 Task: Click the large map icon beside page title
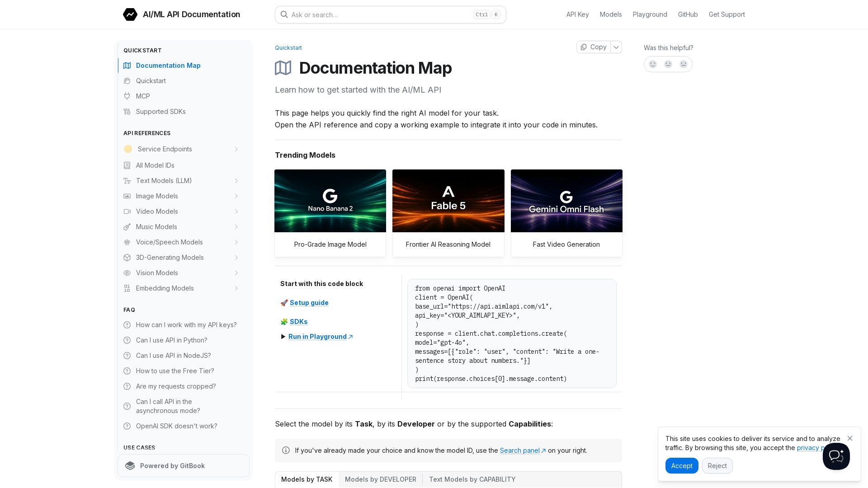(x=283, y=68)
